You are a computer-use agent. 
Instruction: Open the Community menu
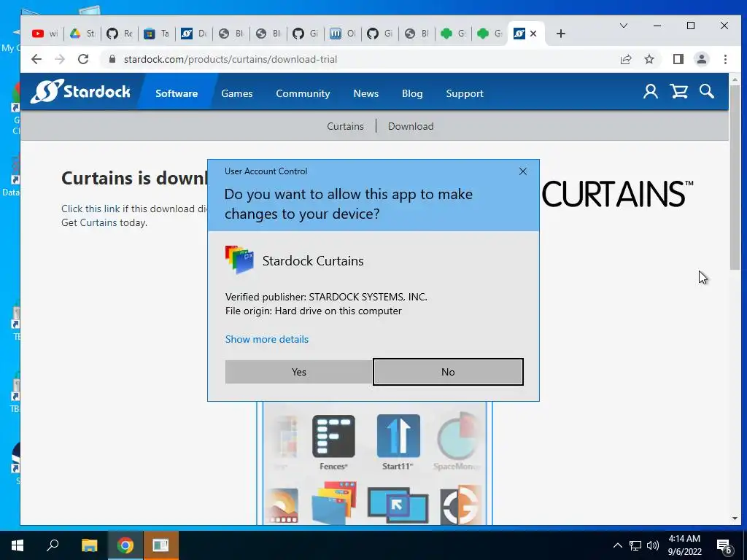303,93
